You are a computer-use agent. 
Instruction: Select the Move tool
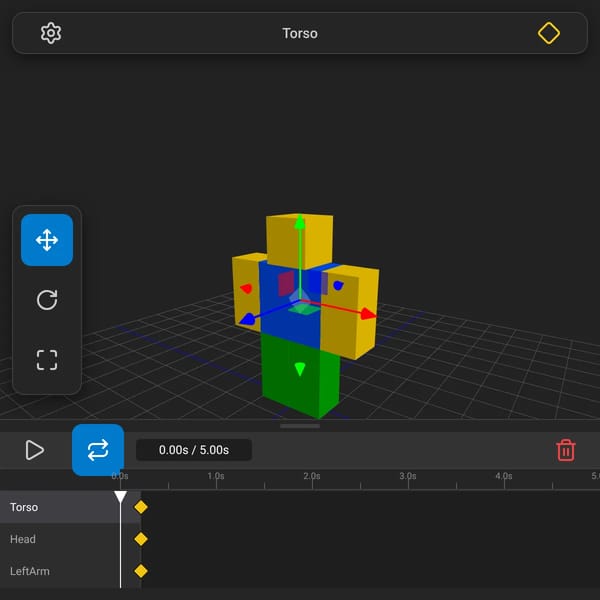pyautogui.click(x=47, y=240)
